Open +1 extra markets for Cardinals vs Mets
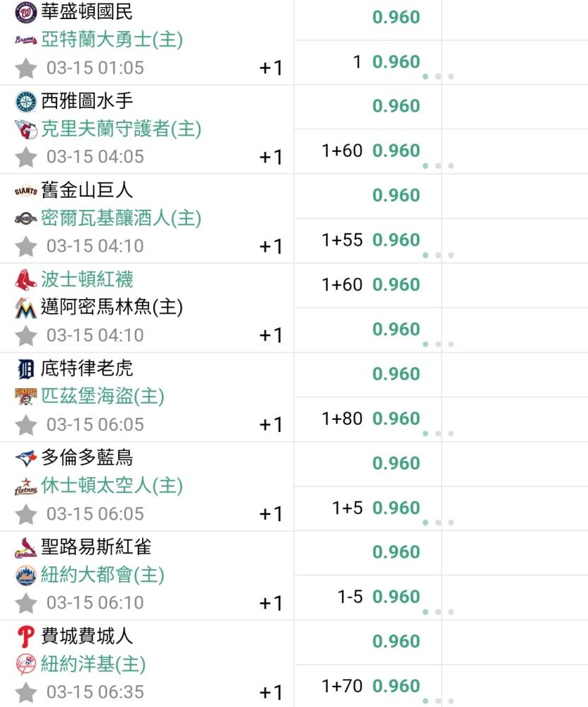 pos(271,603)
